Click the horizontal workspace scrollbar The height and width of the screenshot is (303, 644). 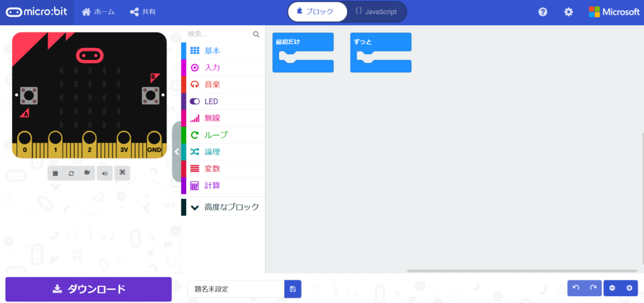[x=521, y=271]
